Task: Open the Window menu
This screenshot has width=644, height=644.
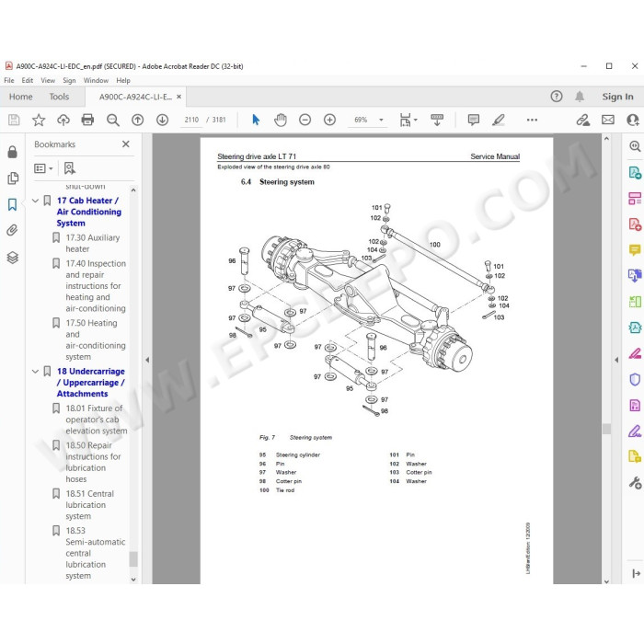Action: pos(96,81)
